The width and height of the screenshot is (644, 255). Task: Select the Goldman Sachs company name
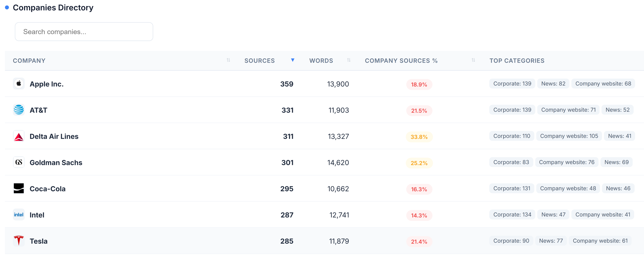tap(56, 162)
